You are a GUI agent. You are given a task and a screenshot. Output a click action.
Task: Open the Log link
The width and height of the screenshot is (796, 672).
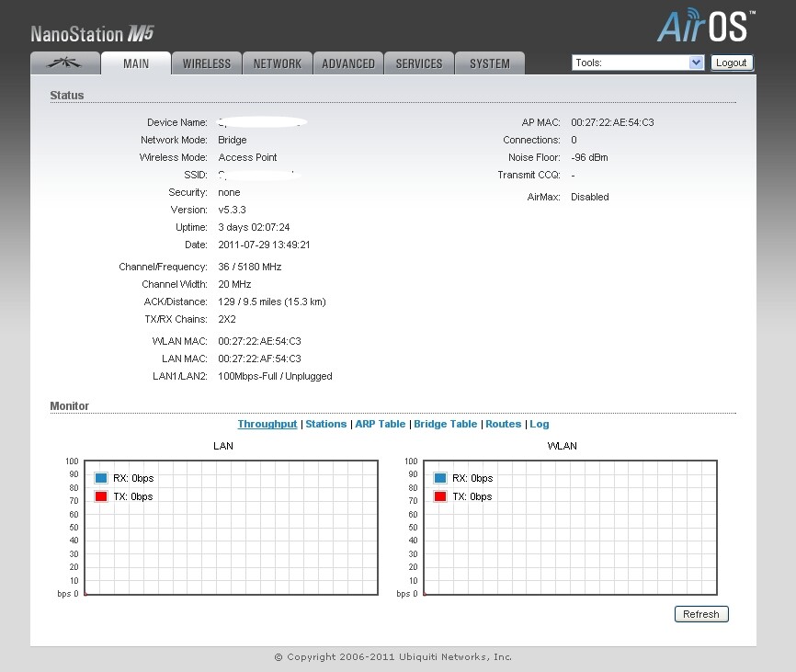pyautogui.click(x=540, y=424)
